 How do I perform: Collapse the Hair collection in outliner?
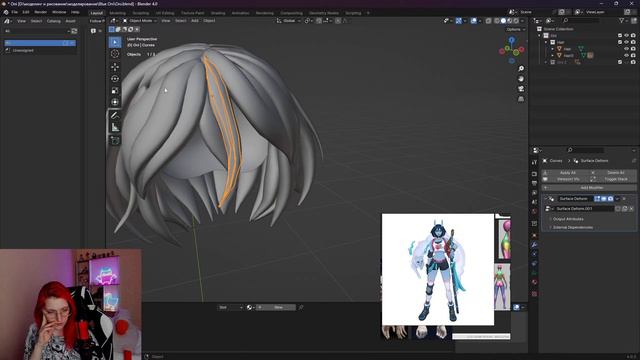[546, 42]
